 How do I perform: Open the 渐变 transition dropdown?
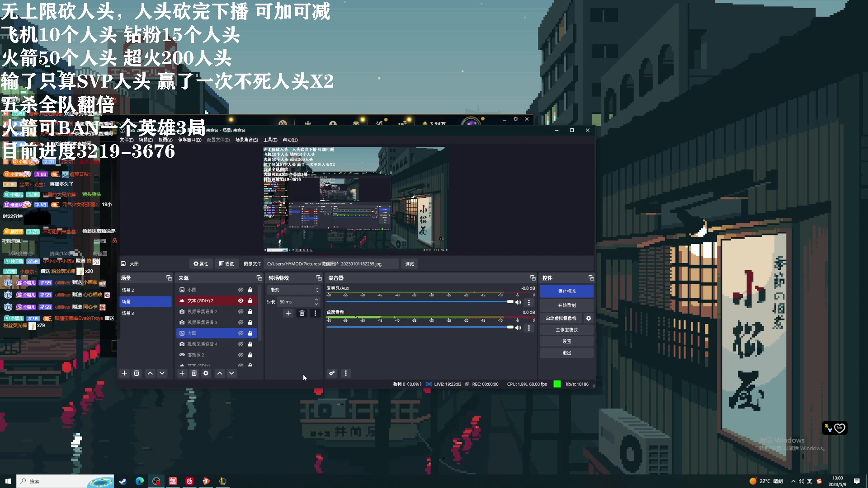coord(294,290)
